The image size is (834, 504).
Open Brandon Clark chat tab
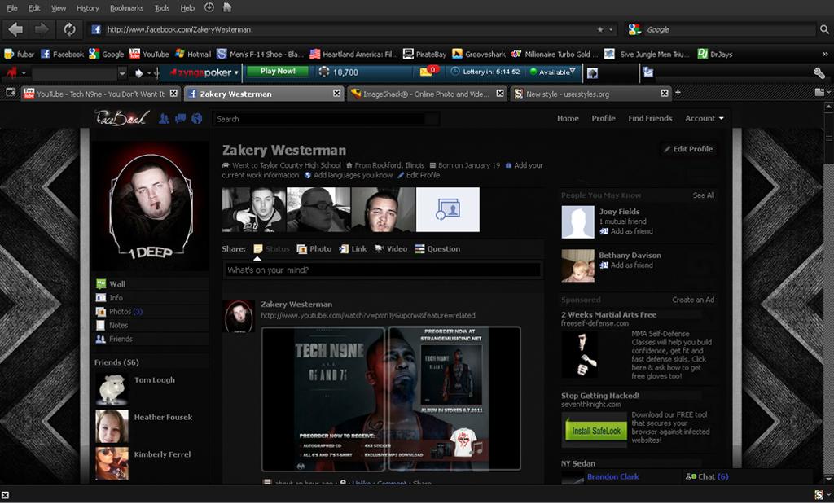click(x=612, y=476)
